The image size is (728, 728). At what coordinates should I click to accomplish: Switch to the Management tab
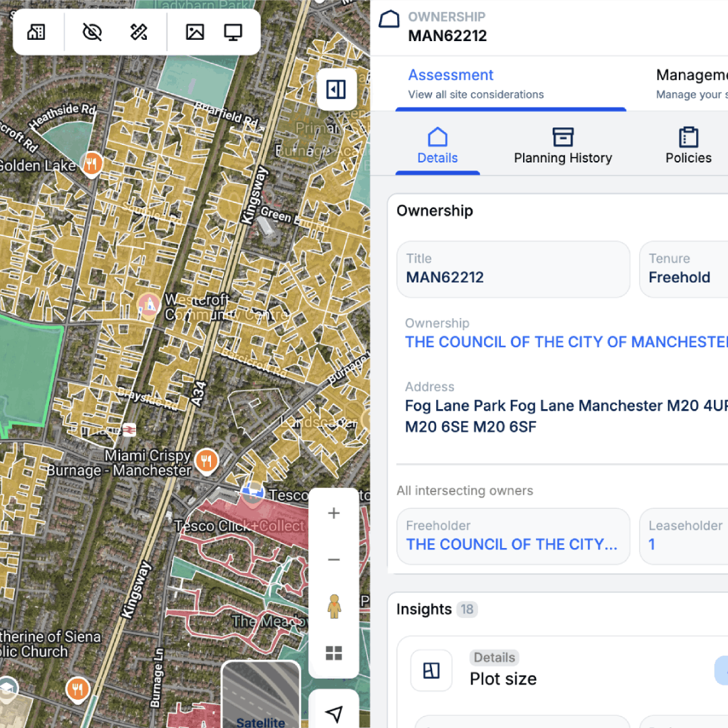click(692, 84)
